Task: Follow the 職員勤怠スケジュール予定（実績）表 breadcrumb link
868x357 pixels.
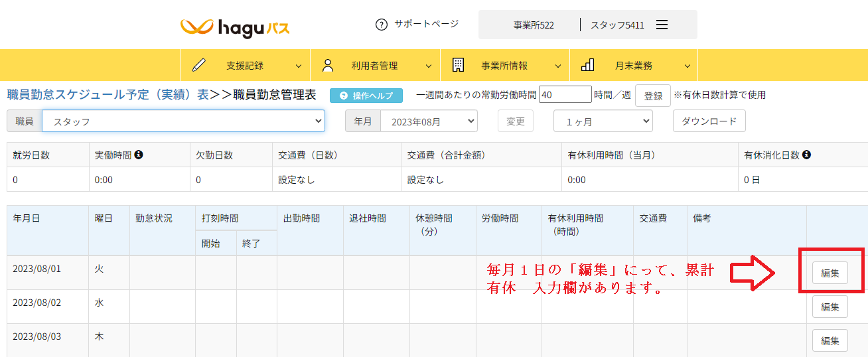Action: (x=108, y=94)
